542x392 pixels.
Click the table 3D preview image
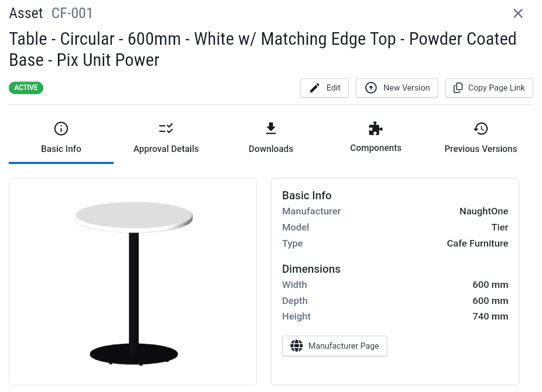pos(133,282)
